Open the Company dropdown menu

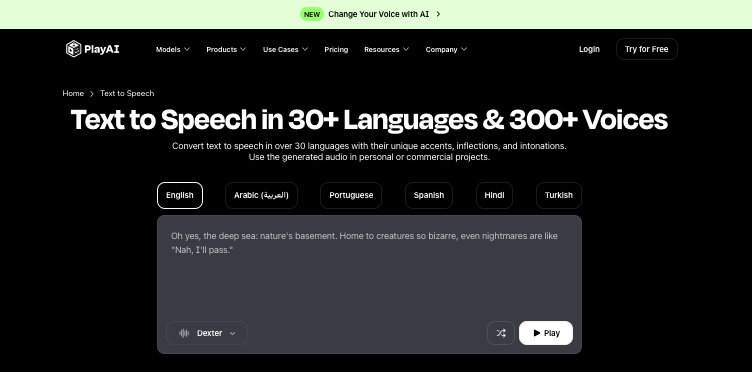pyautogui.click(x=446, y=49)
